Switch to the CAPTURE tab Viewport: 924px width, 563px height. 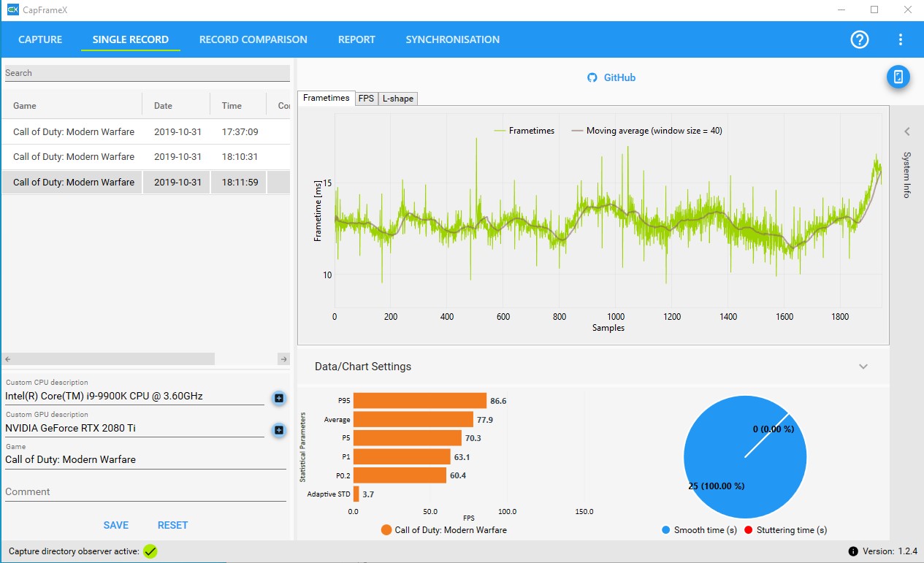click(40, 39)
